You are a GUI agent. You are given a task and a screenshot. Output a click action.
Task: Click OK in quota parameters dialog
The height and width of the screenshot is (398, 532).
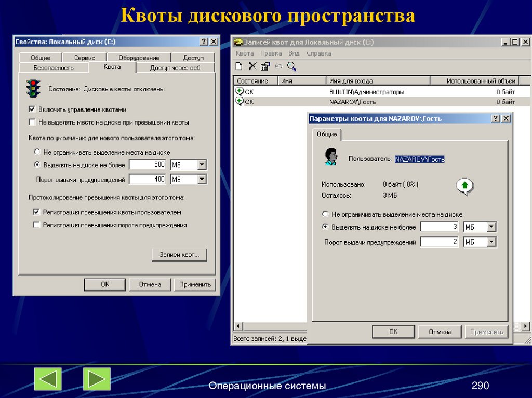click(x=393, y=332)
